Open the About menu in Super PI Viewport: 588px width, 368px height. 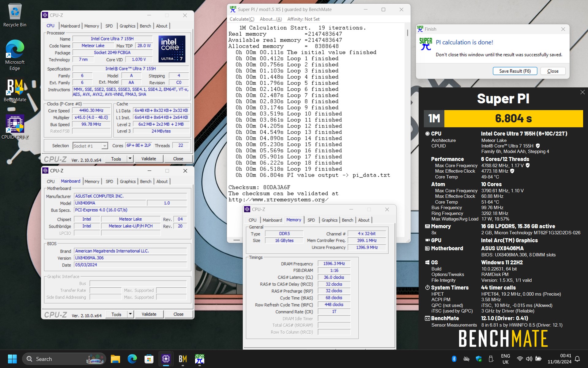[271, 19]
